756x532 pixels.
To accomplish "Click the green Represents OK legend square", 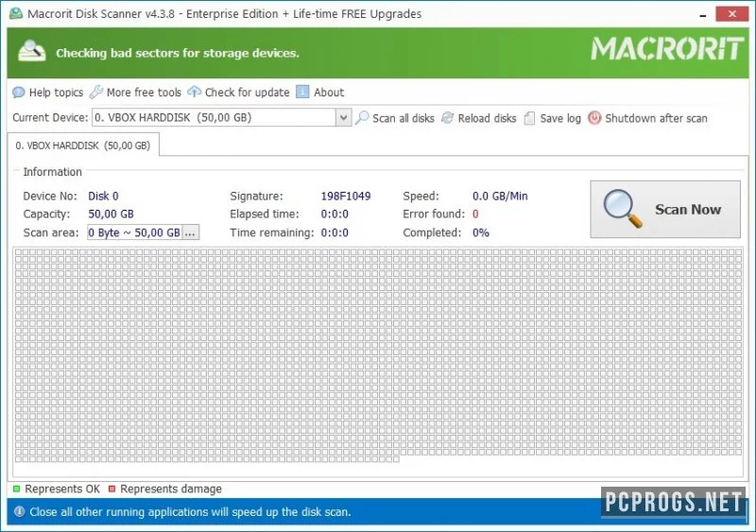I will point(16,489).
